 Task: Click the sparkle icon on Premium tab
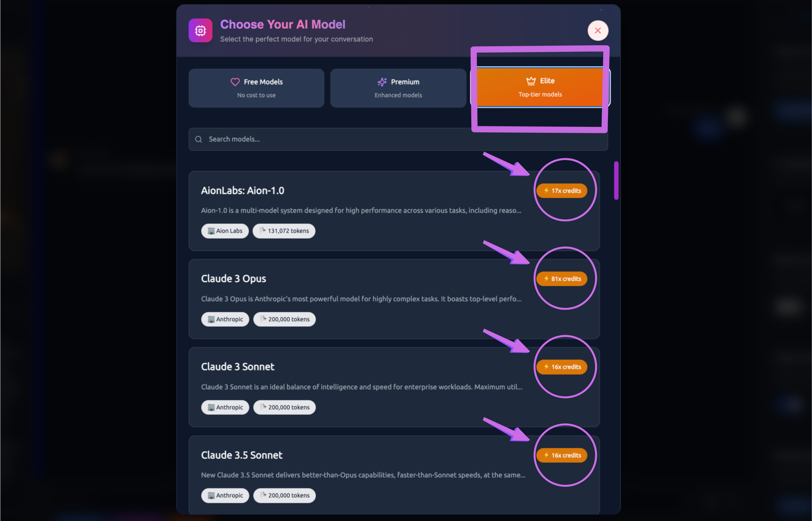click(382, 82)
